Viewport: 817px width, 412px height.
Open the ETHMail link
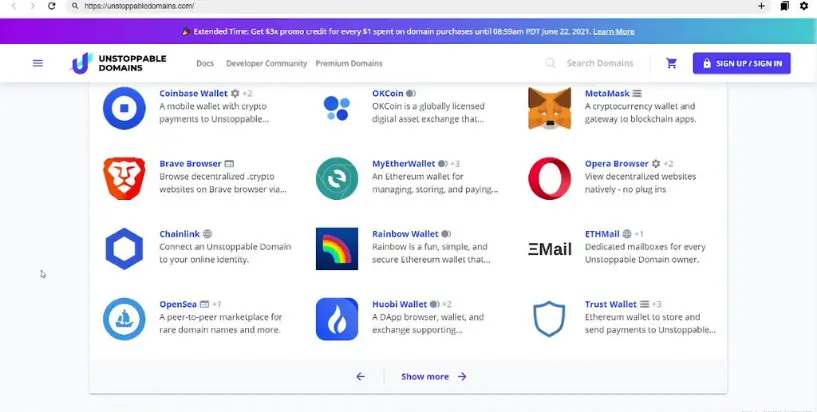(x=602, y=234)
